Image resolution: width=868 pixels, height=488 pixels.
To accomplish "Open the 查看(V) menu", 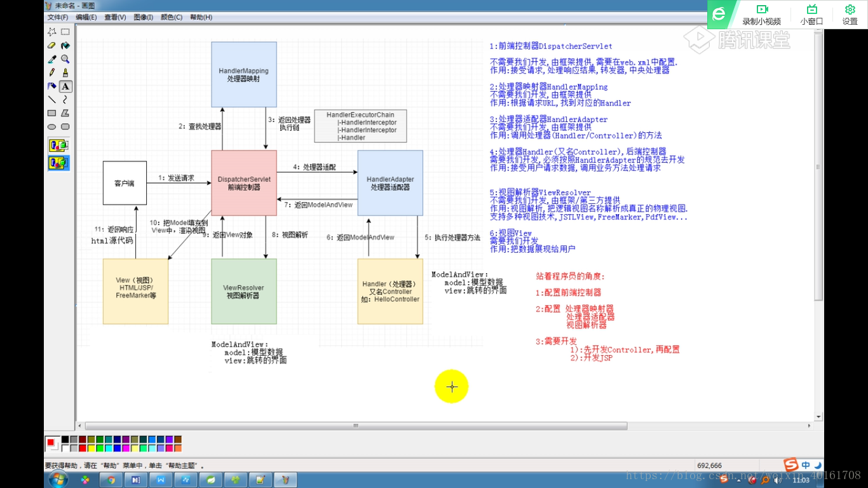I will (x=115, y=17).
